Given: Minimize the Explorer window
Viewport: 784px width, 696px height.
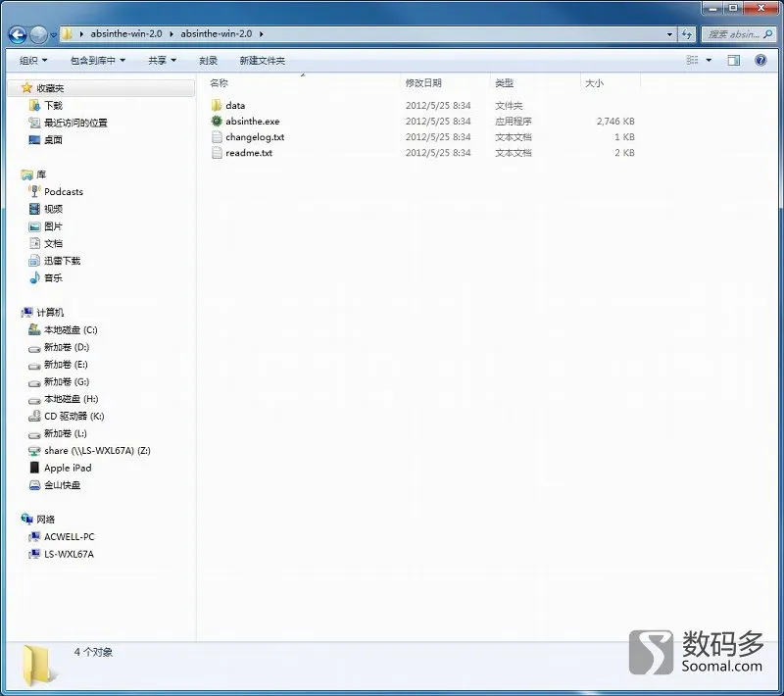Looking at the screenshot, I should 713,8.
